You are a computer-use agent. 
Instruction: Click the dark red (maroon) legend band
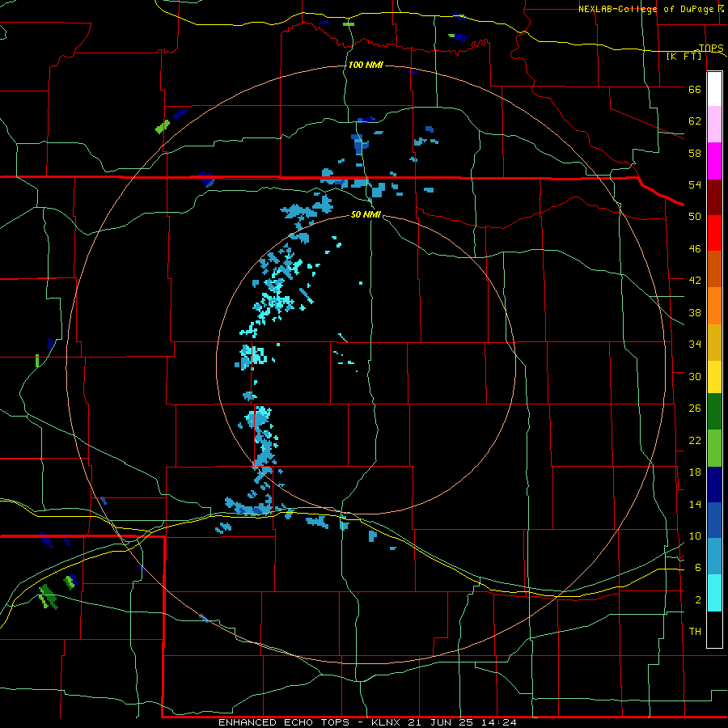tap(714, 197)
